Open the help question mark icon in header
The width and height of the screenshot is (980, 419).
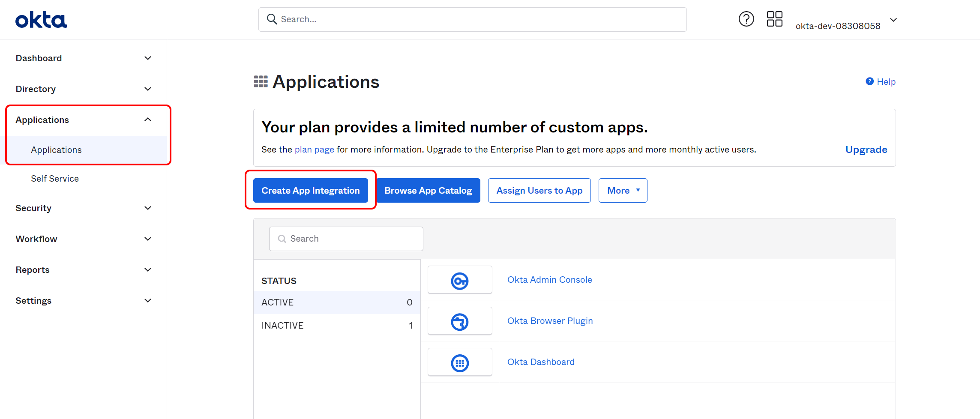coord(746,19)
